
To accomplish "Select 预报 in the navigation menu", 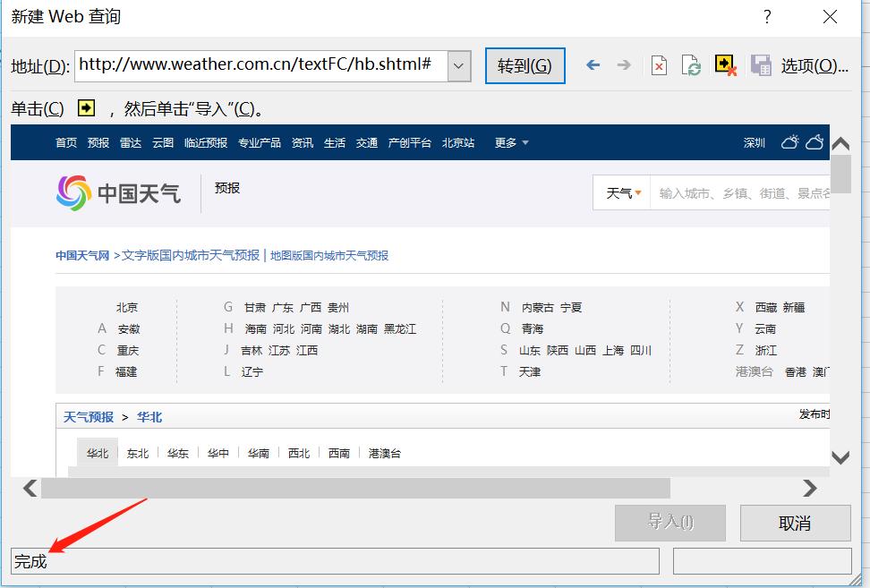I will coord(98,141).
